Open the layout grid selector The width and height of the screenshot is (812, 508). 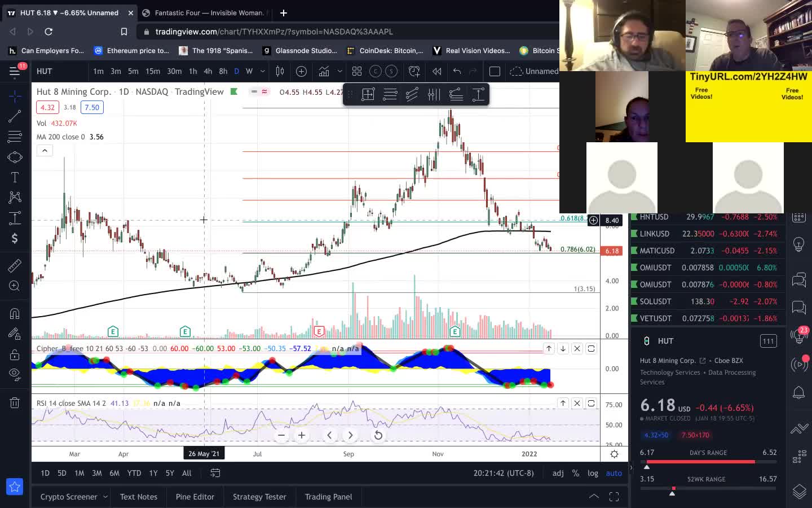pyautogui.click(x=357, y=71)
